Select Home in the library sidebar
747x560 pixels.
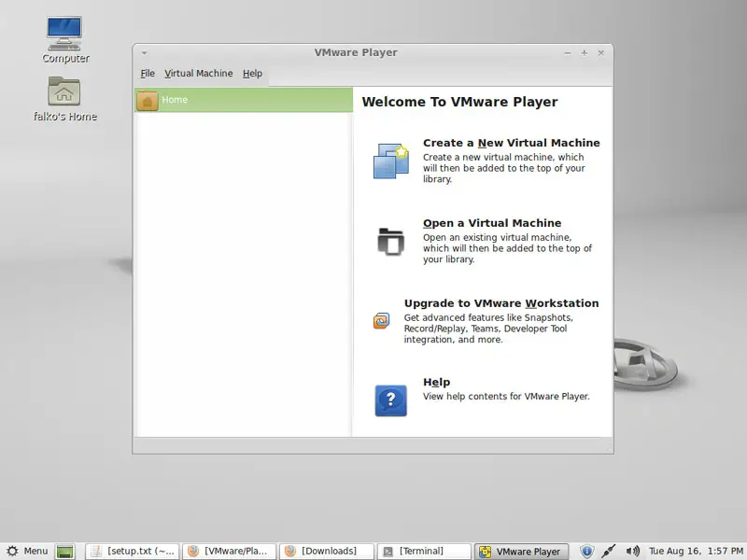coord(244,100)
